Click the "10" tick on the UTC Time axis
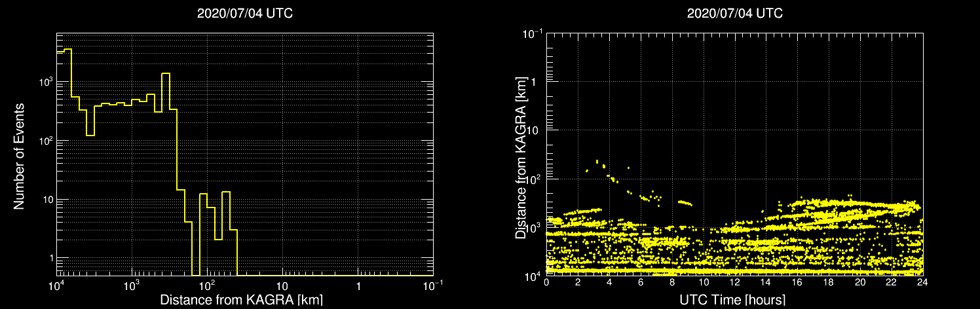980x309 pixels. pos(704,282)
